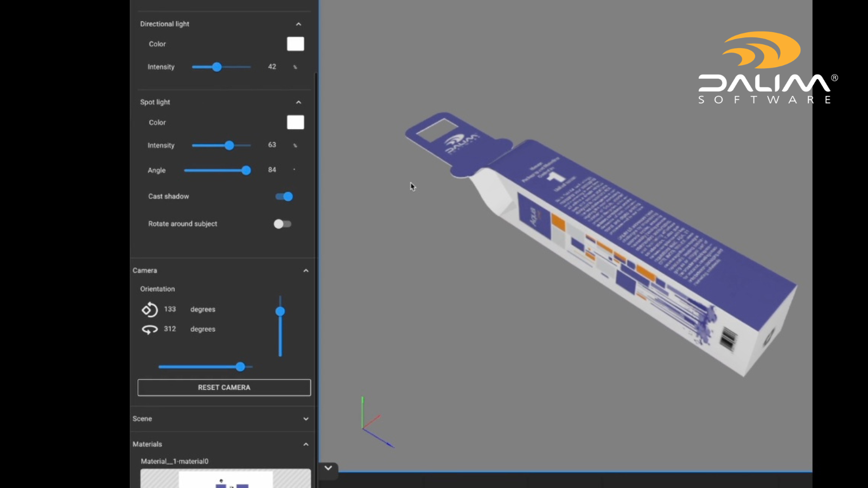The image size is (868, 488).
Task: Click Spot light intensity value 63
Action: click(272, 145)
